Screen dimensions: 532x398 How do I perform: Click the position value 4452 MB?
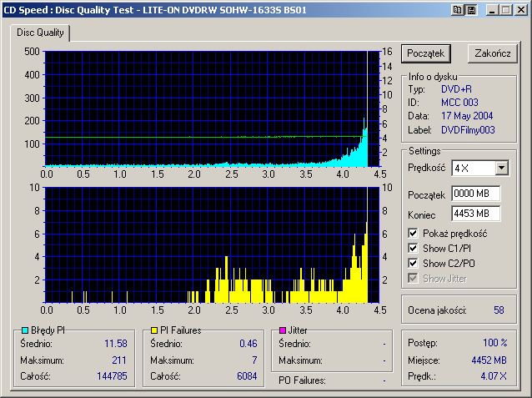coord(489,360)
